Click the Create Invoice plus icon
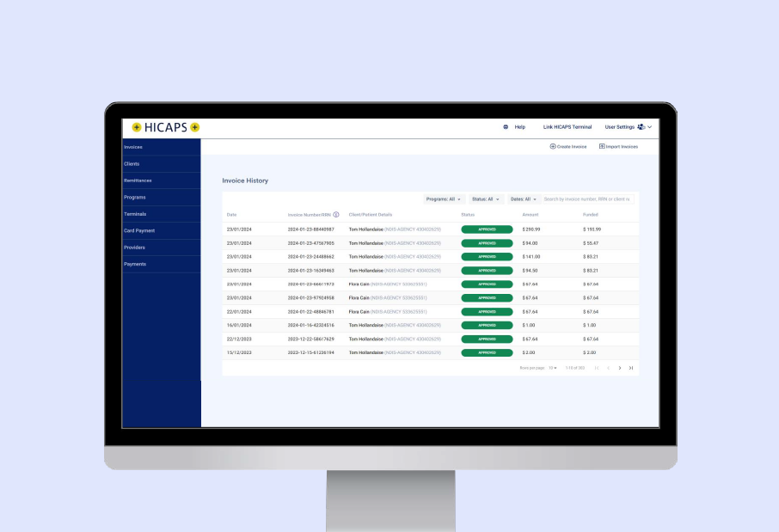779x532 pixels. (553, 147)
